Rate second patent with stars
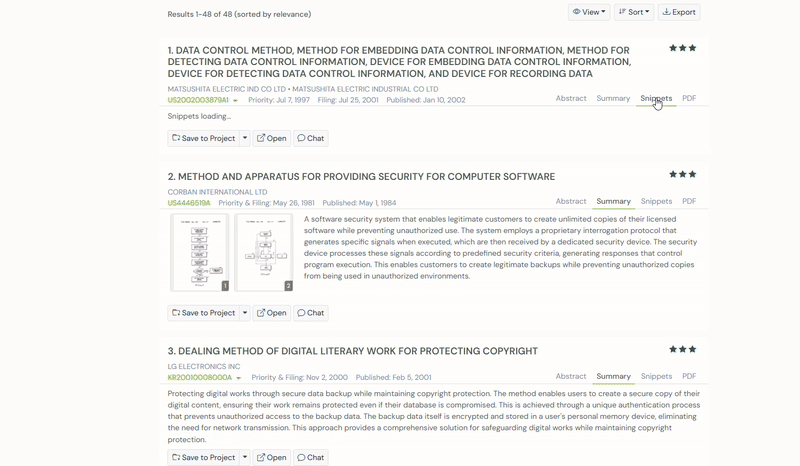Viewport: 800px width, 466px height. (683, 174)
